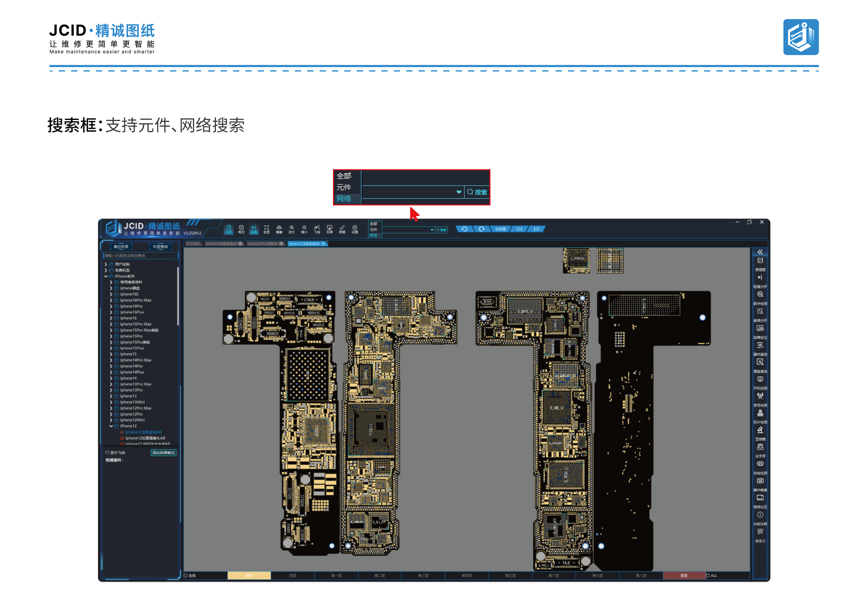Viewport: 868px width, 614px height.
Task: Open the search combo dropdown arrow in the app toolbar
Action: pyautogui.click(x=432, y=230)
